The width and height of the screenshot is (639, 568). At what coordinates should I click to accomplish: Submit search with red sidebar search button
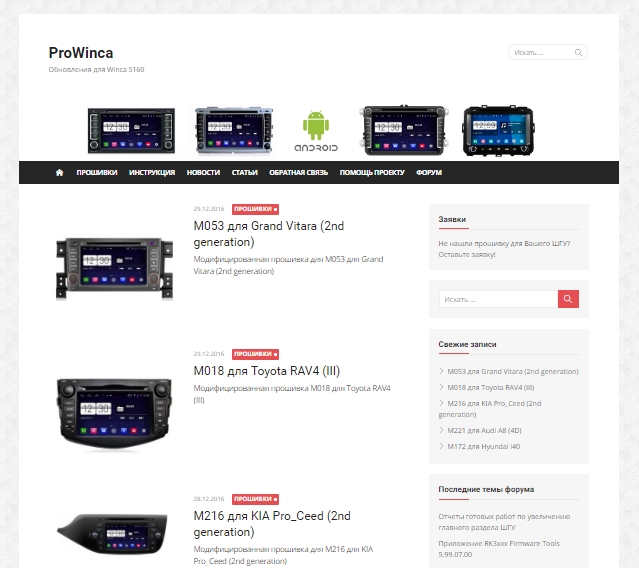point(568,299)
